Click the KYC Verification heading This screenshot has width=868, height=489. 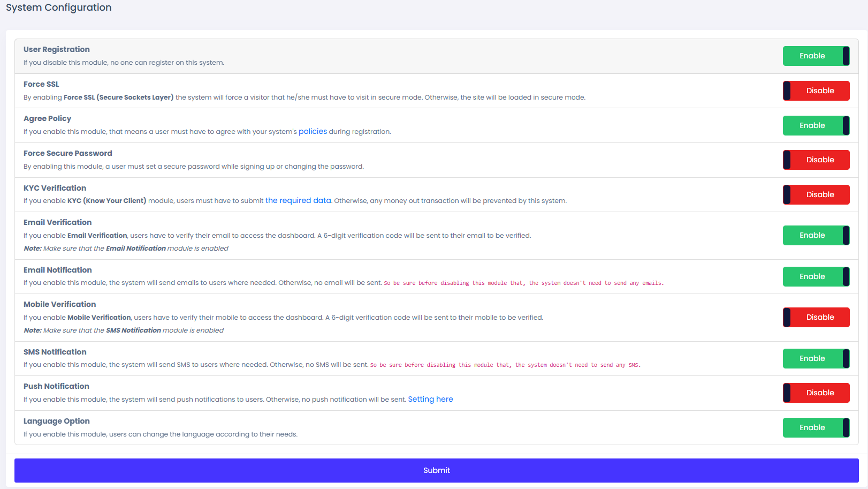(x=55, y=188)
